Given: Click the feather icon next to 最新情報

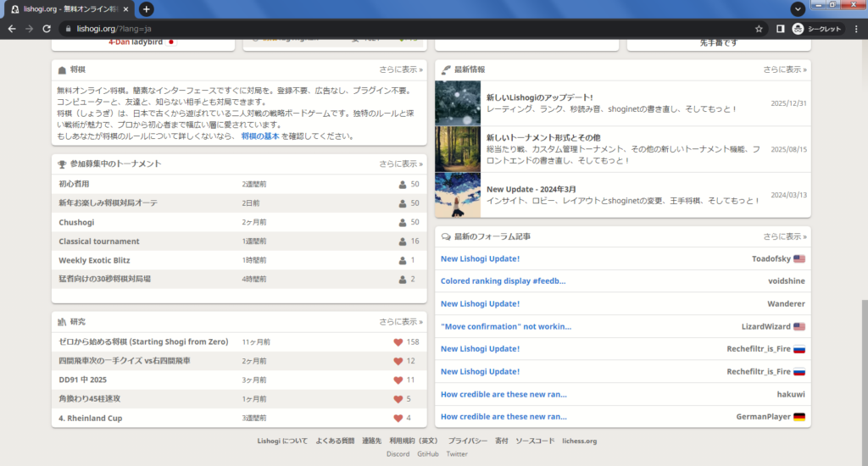Looking at the screenshot, I should [x=446, y=69].
